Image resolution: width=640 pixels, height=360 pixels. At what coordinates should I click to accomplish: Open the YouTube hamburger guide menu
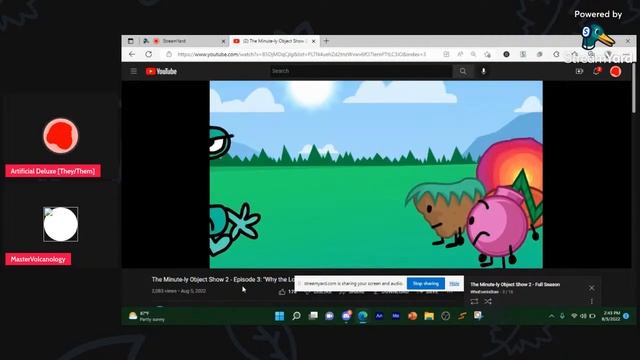[x=133, y=71]
